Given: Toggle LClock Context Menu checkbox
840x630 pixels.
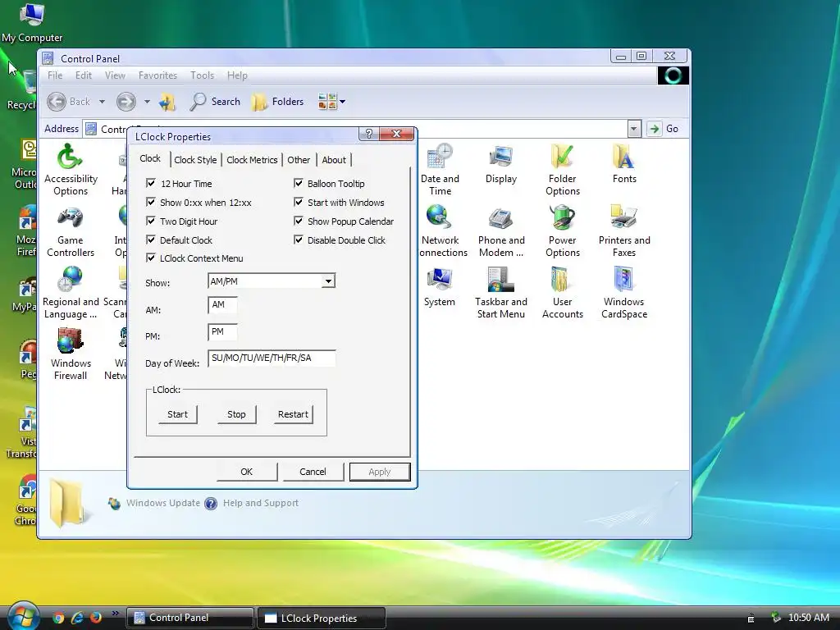Looking at the screenshot, I should pyautogui.click(x=151, y=258).
